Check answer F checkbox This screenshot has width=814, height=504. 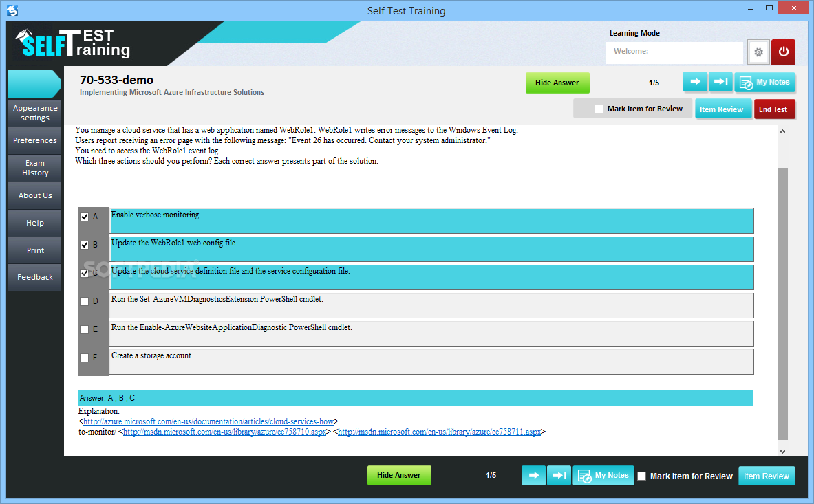[x=84, y=358]
